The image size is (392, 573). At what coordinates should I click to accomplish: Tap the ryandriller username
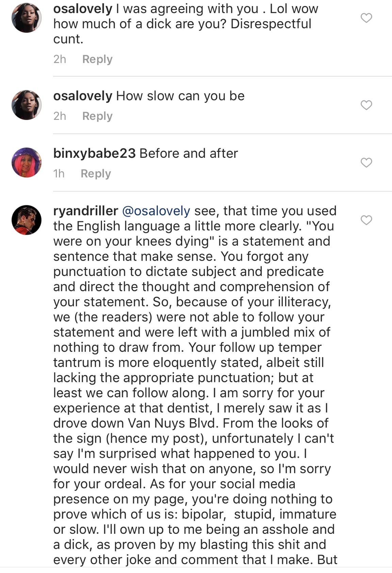[85, 211]
